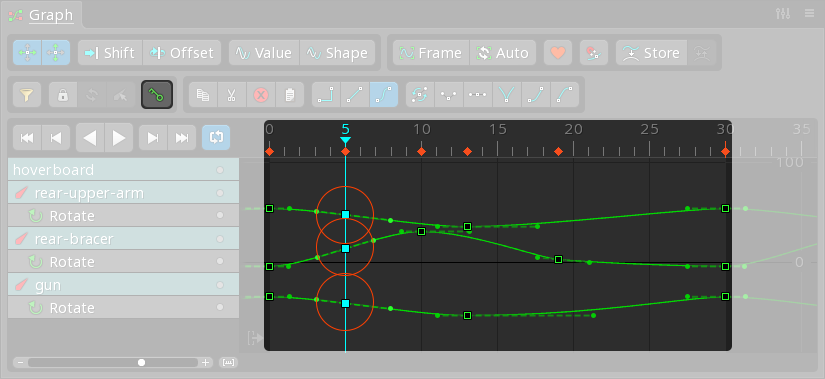Viewport: 825px width, 379px height.
Task: Go to the next key
Action: [x=153, y=138]
